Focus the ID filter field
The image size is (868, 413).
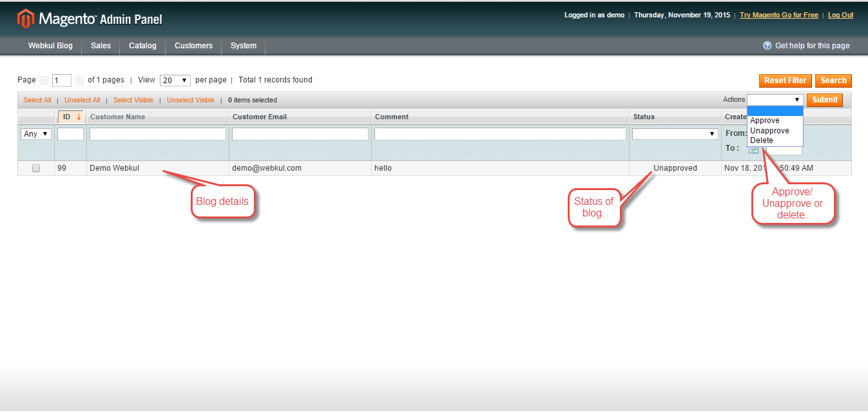click(70, 134)
